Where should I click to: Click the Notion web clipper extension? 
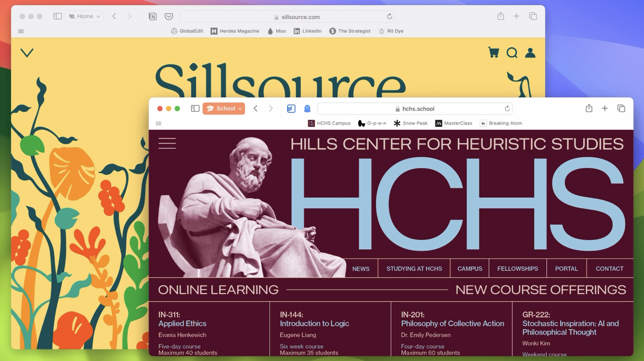(153, 17)
